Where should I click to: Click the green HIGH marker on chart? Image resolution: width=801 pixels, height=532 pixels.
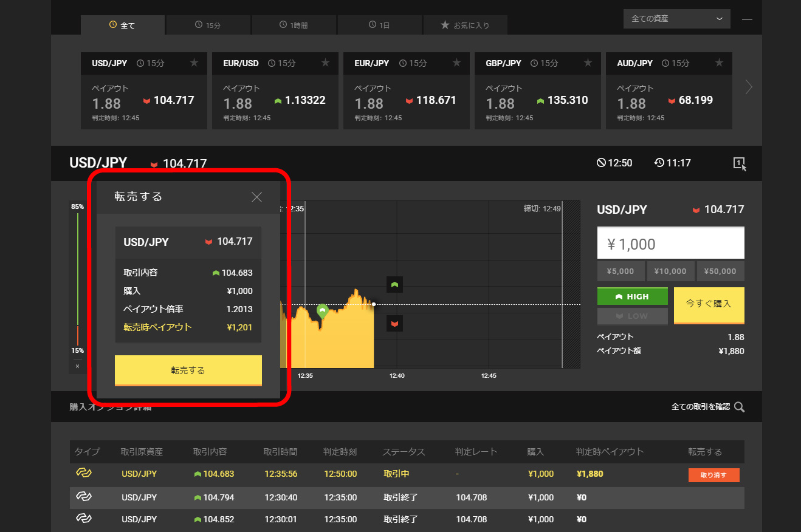pos(394,284)
